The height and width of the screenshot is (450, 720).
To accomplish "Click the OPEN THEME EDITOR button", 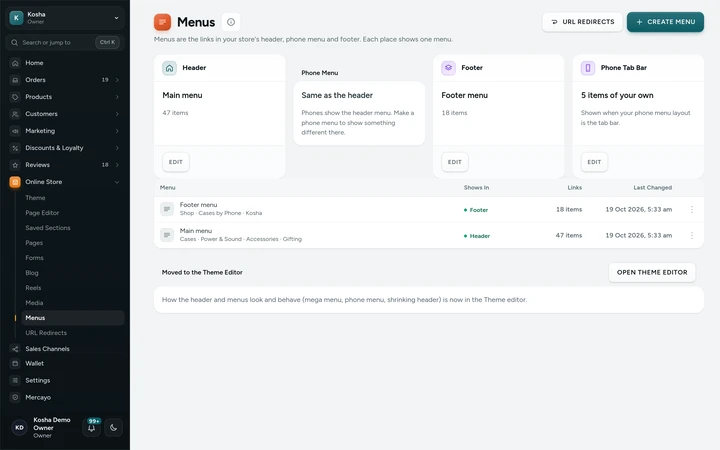I will [652, 272].
